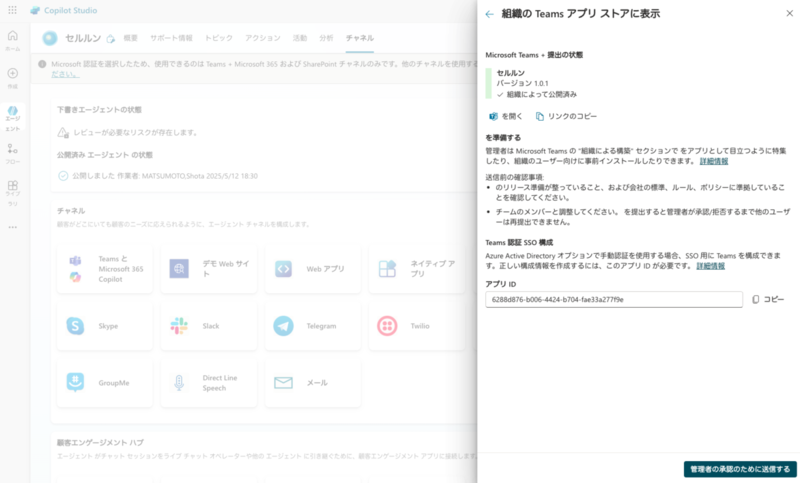The width and height of the screenshot is (800, 483).
Task: Switch to the 分析 tab
Action: point(327,38)
